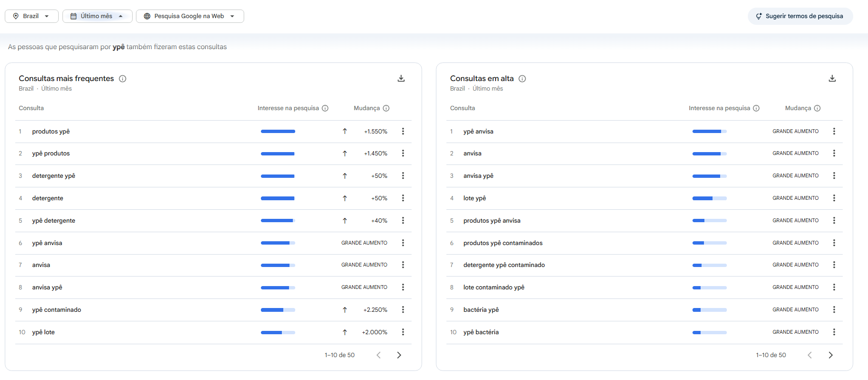Open the detergente ypê query
The image size is (868, 380).
tap(54, 176)
